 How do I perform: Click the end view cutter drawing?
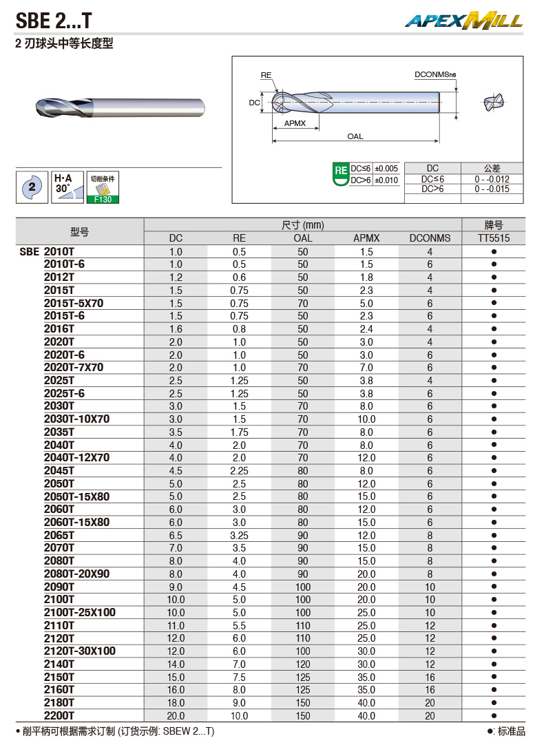tap(494, 102)
